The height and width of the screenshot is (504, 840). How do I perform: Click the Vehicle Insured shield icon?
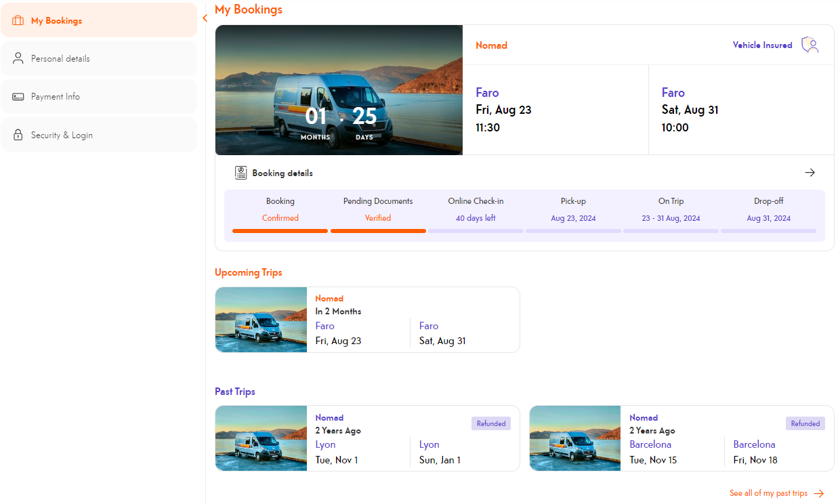(x=810, y=45)
